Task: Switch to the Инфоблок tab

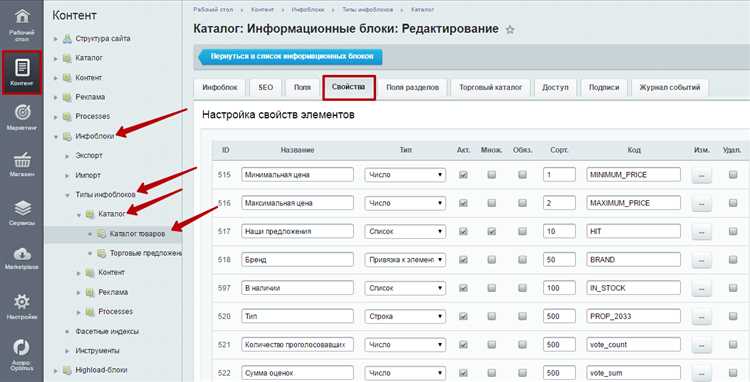Action: [x=220, y=87]
